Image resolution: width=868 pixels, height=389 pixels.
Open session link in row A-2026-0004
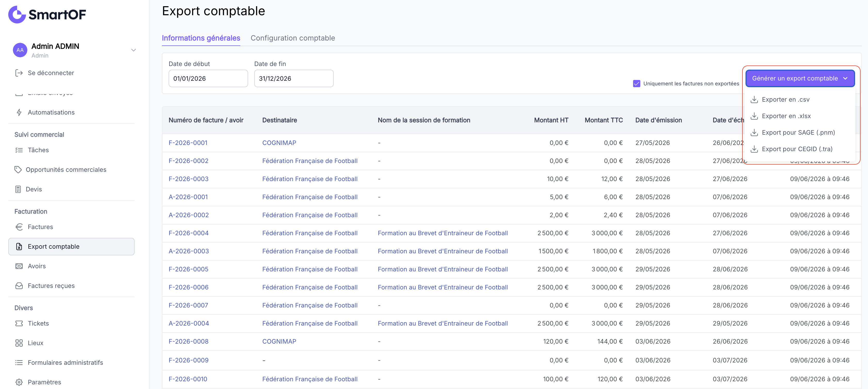(x=443, y=323)
